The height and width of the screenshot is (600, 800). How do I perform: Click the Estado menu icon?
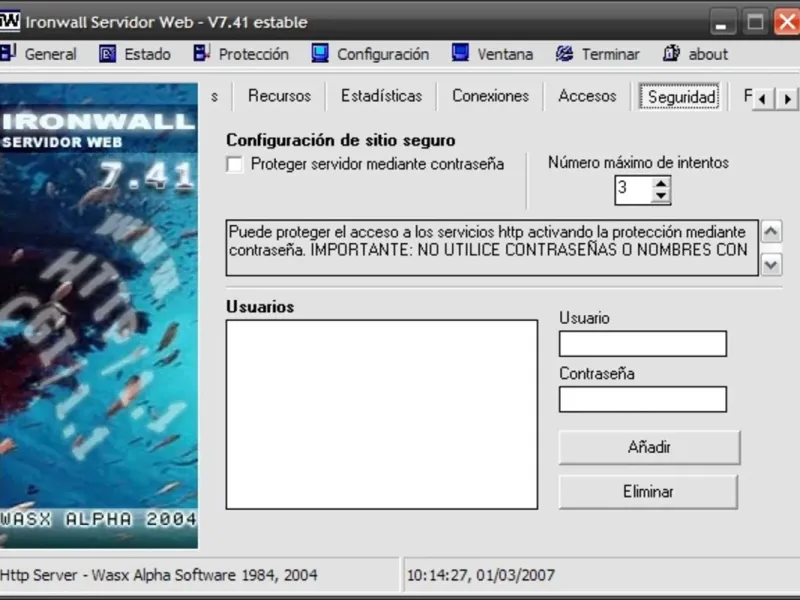pos(108,54)
